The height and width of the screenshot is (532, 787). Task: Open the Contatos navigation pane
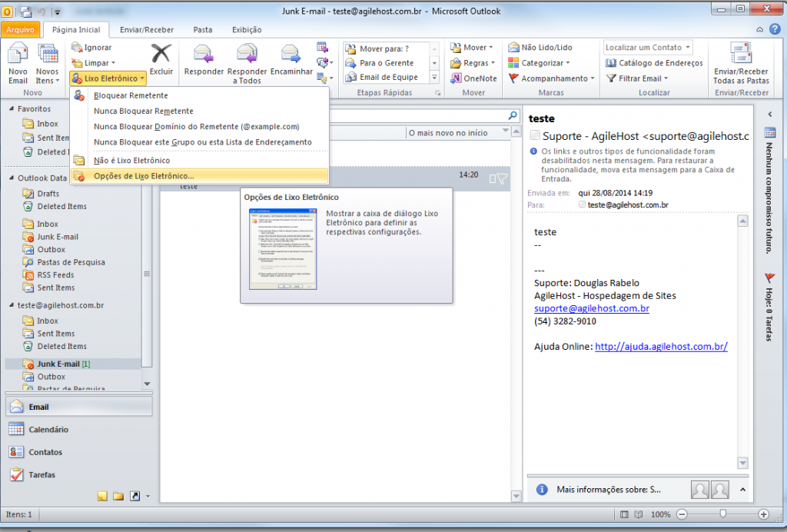tap(79, 452)
